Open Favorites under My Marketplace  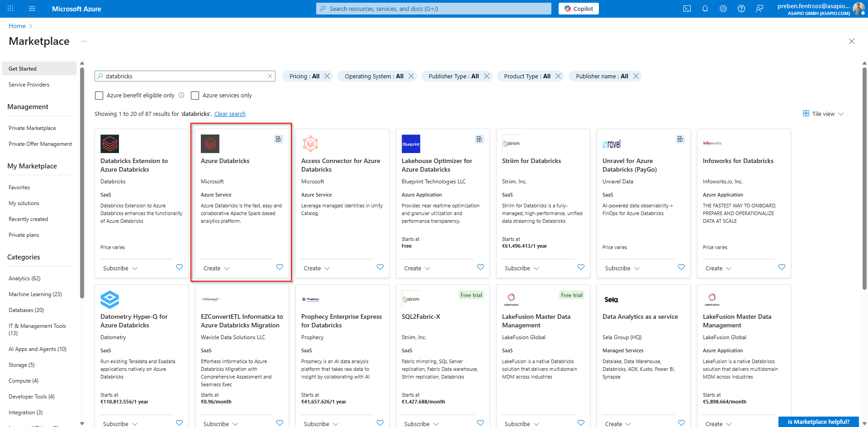[x=19, y=187]
